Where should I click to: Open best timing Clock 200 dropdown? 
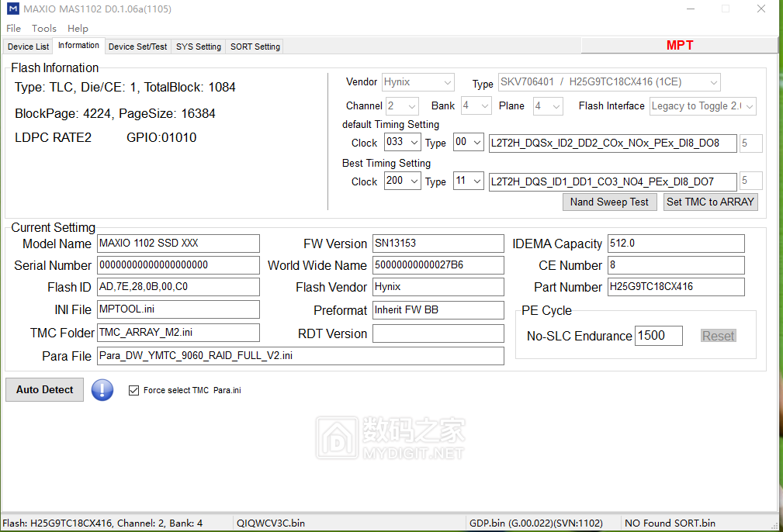click(403, 181)
